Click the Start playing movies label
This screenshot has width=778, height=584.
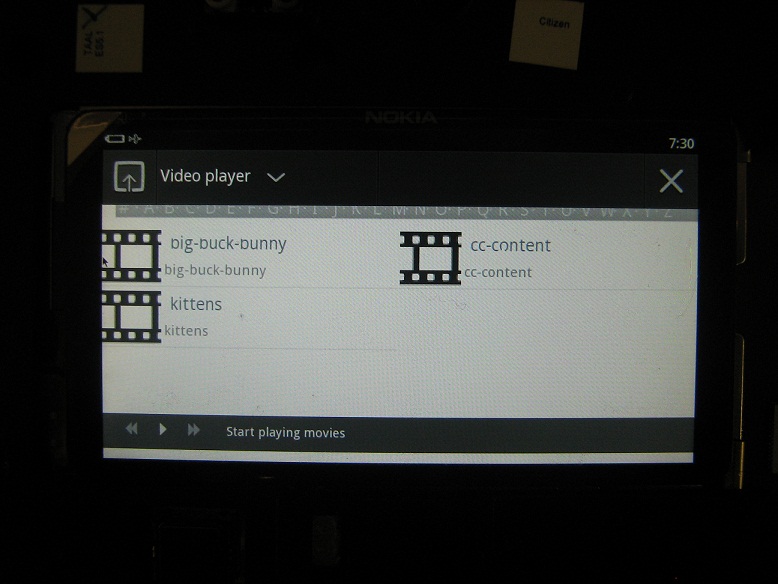coord(285,433)
